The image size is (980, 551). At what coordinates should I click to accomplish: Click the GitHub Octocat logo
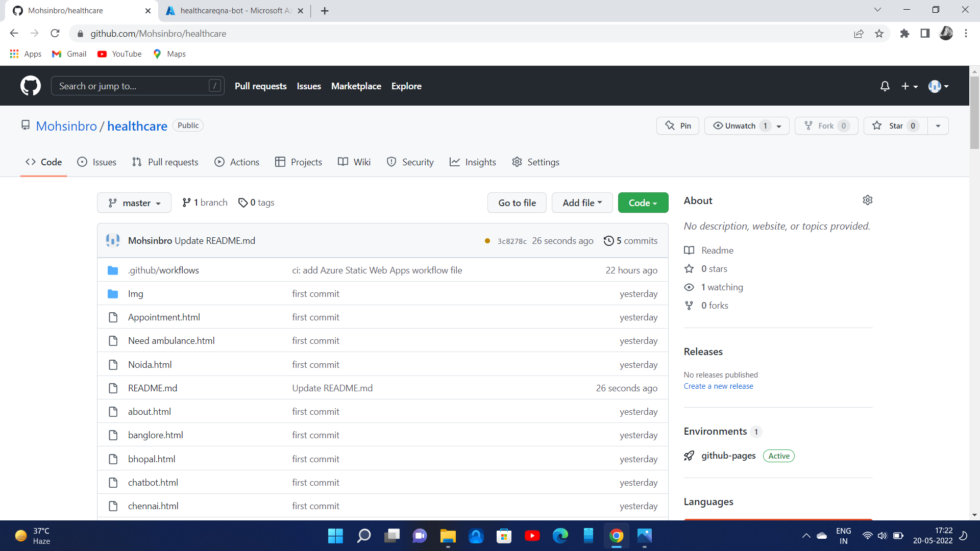coord(31,86)
